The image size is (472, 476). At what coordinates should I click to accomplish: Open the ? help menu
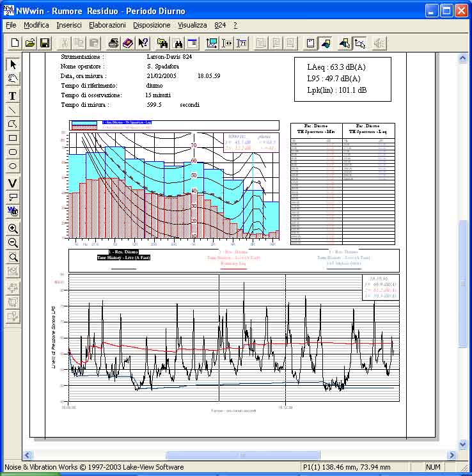pyautogui.click(x=235, y=25)
